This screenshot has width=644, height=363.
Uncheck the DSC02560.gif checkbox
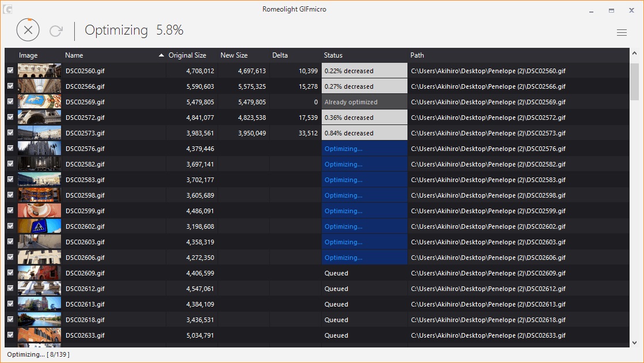click(x=10, y=71)
